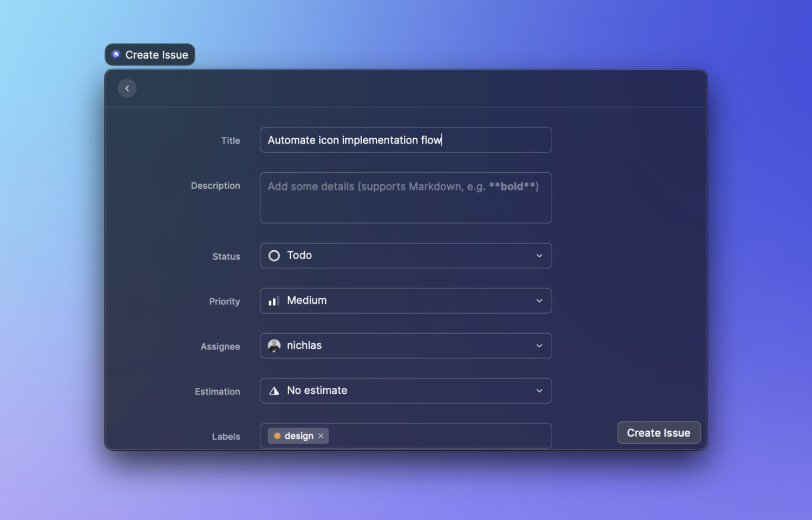
Task: Click the Description field label
Action: coord(215,186)
